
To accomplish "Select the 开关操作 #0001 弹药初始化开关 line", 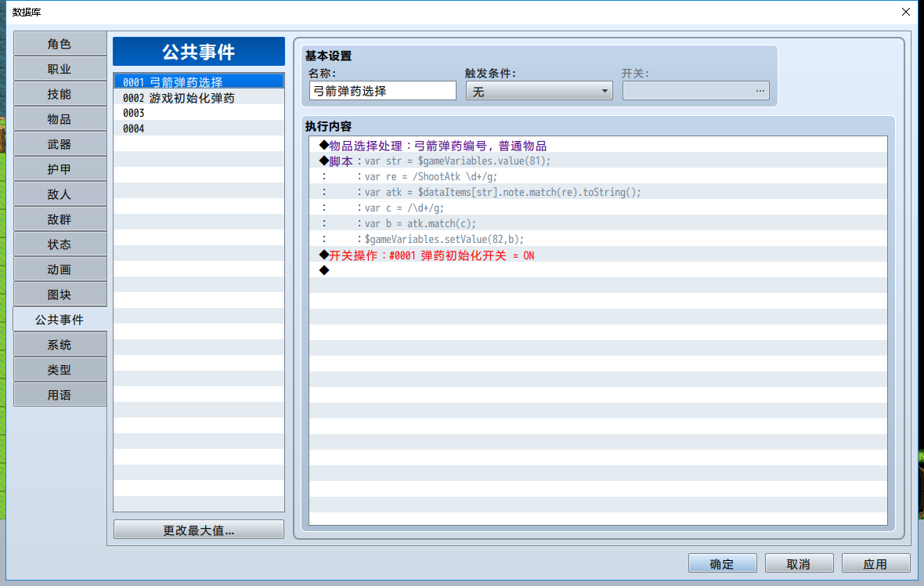I will click(x=598, y=255).
